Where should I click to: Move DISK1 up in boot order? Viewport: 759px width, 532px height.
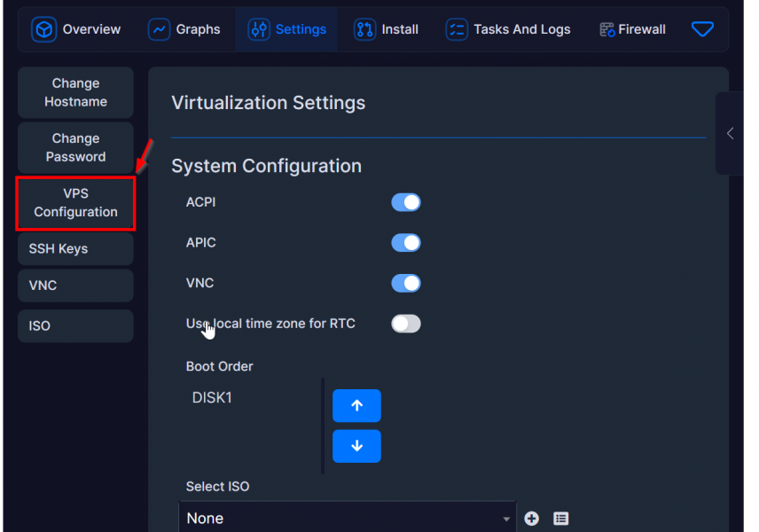[356, 406]
